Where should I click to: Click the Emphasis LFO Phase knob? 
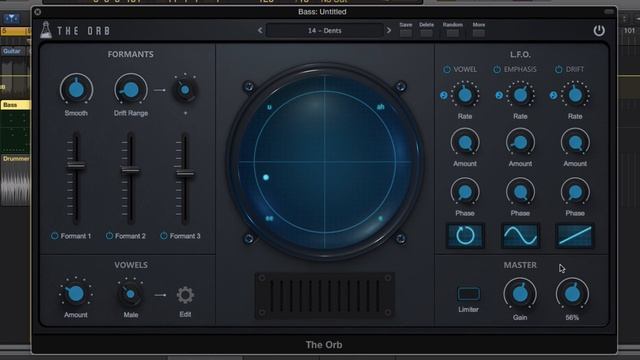coord(520,192)
